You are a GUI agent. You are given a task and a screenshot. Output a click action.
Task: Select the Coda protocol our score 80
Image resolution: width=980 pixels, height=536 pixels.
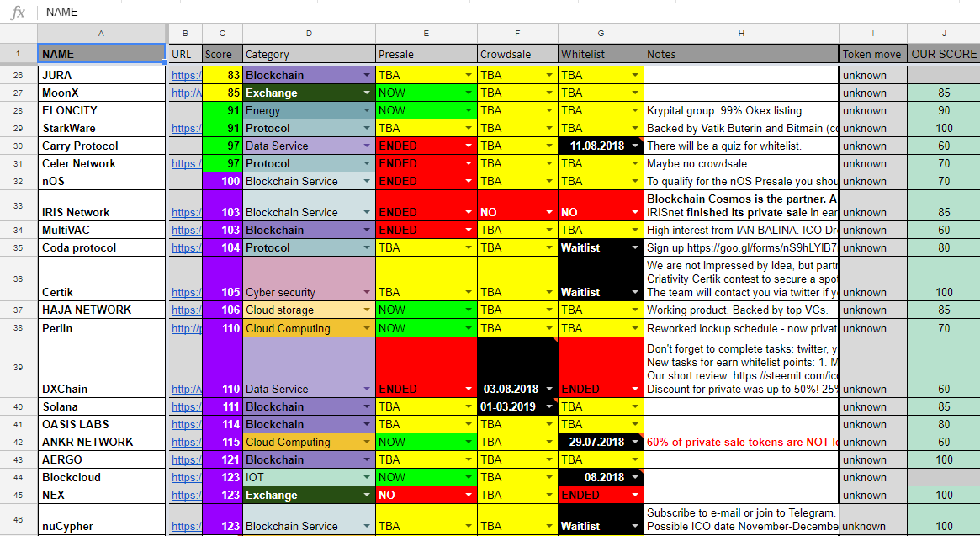(944, 247)
